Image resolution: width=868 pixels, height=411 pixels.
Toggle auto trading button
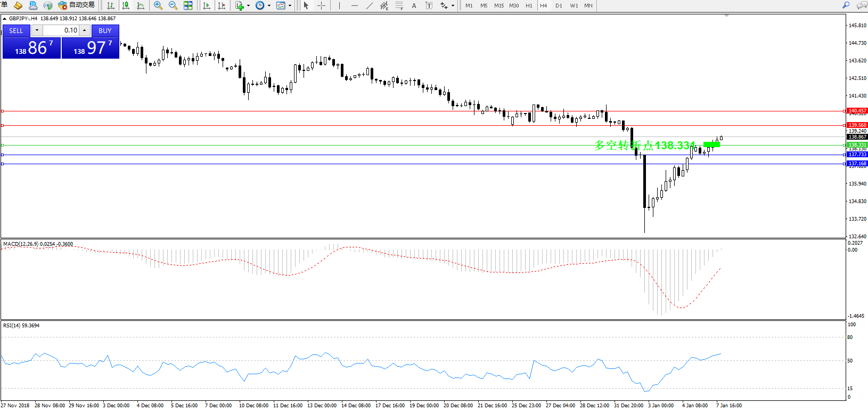pos(77,5)
